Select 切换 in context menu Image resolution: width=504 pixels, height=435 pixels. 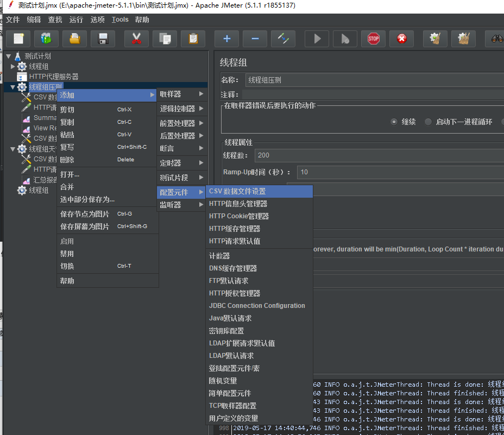(x=108, y=266)
